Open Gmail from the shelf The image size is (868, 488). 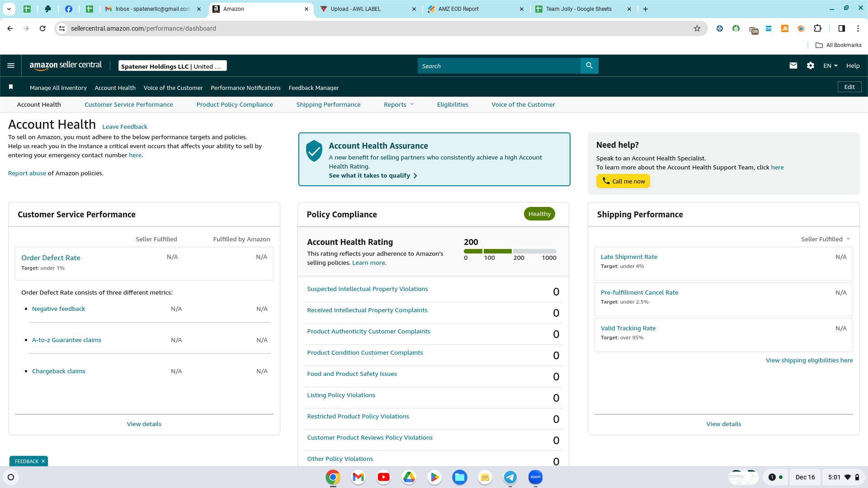point(358,477)
